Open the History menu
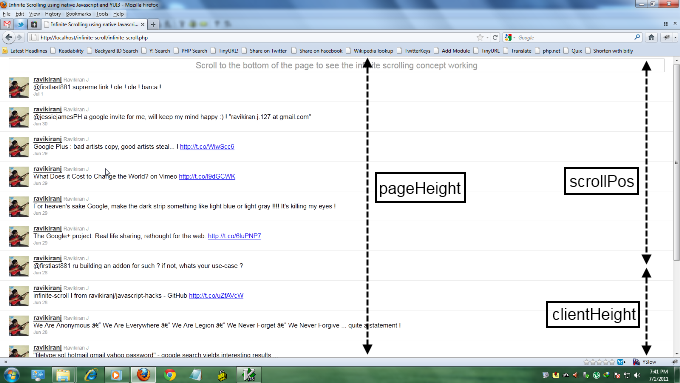This screenshot has width=680, height=383. (53, 14)
